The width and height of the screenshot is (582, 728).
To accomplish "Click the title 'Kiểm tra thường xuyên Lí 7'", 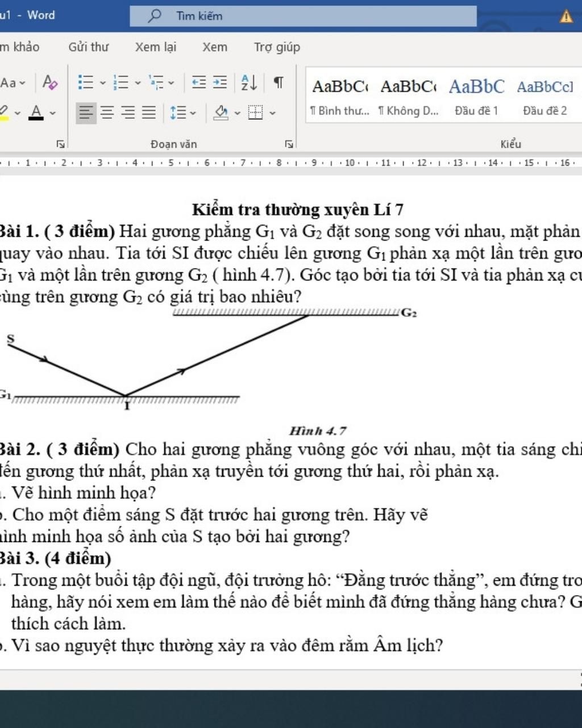I will [298, 210].
